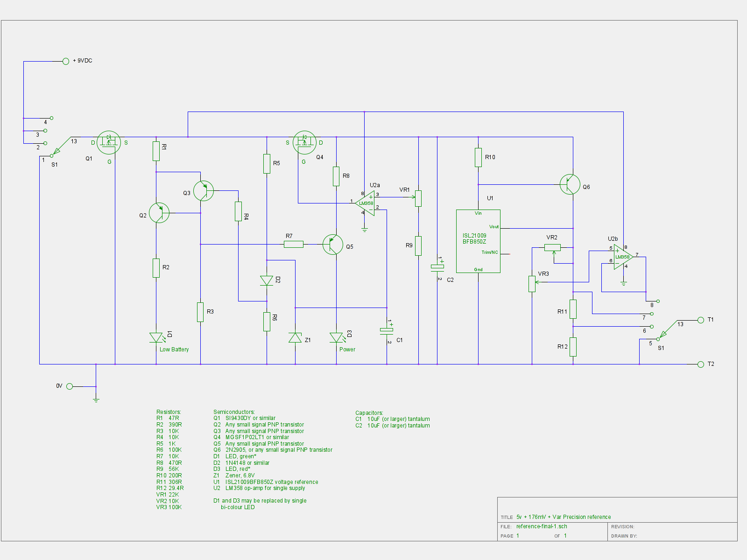The width and height of the screenshot is (747, 560).
Task: Select the 'VR3 100K' parts list entry
Action: 169,507
